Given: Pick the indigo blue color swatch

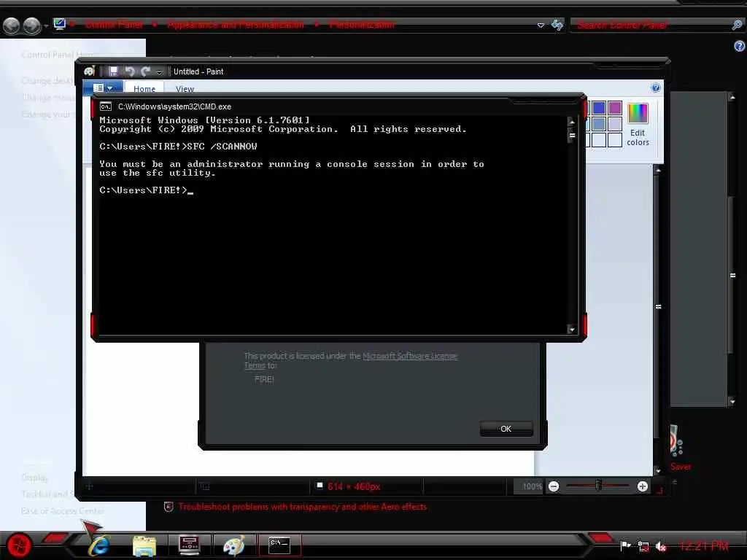Looking at the screenshot, I should (x=599, y=108).
